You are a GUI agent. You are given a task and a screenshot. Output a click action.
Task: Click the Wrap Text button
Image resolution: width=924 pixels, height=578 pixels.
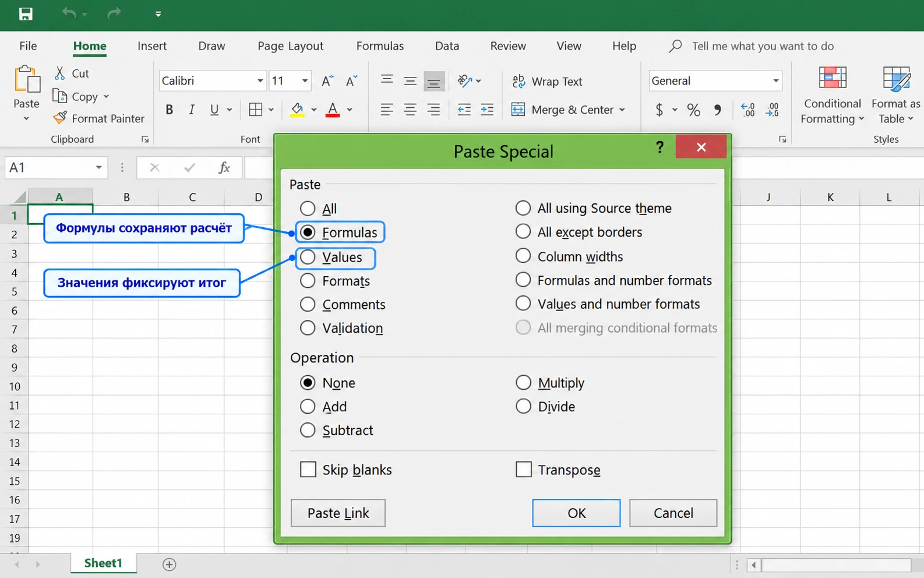point(547,82)
